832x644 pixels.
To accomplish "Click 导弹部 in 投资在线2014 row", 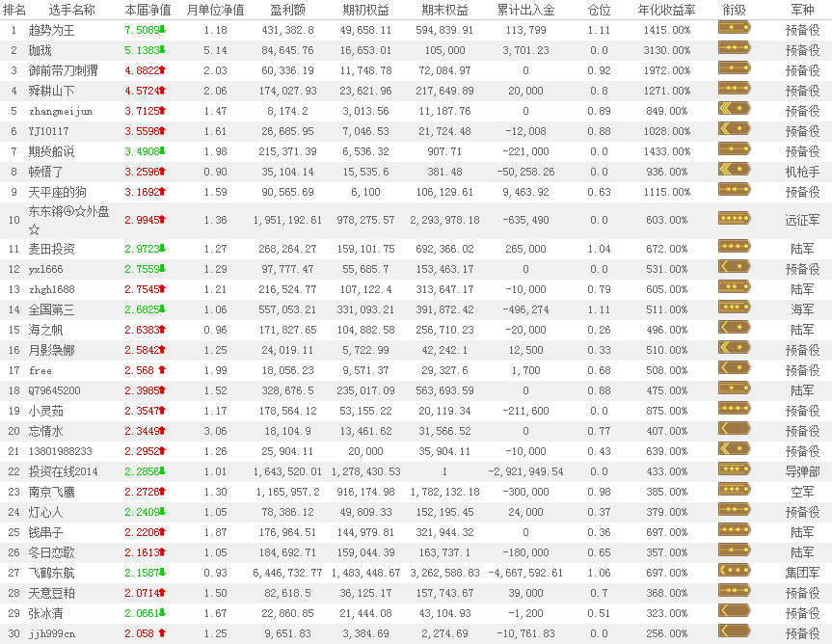I will click(x=802, y=471).
